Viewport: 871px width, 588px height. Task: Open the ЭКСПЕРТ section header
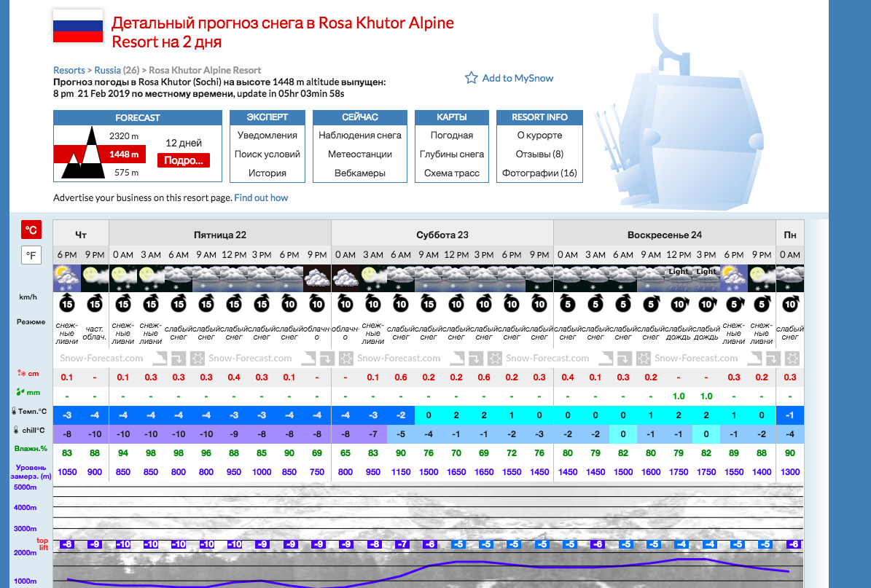tap(267, 117)
